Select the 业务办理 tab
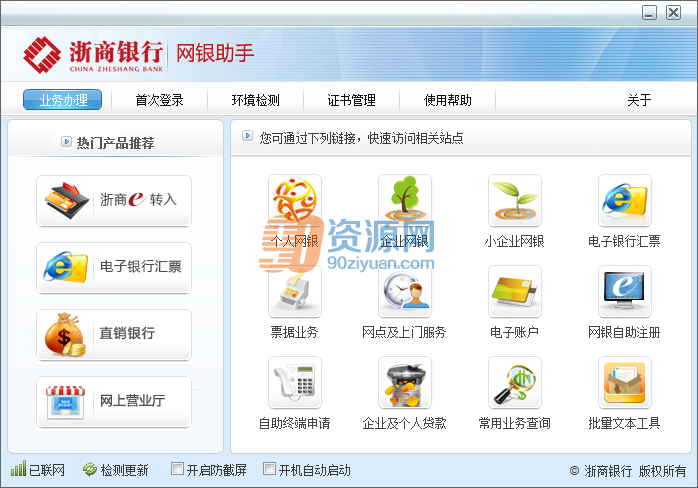This screenshot has height=488, width=698. click(62, 100)
